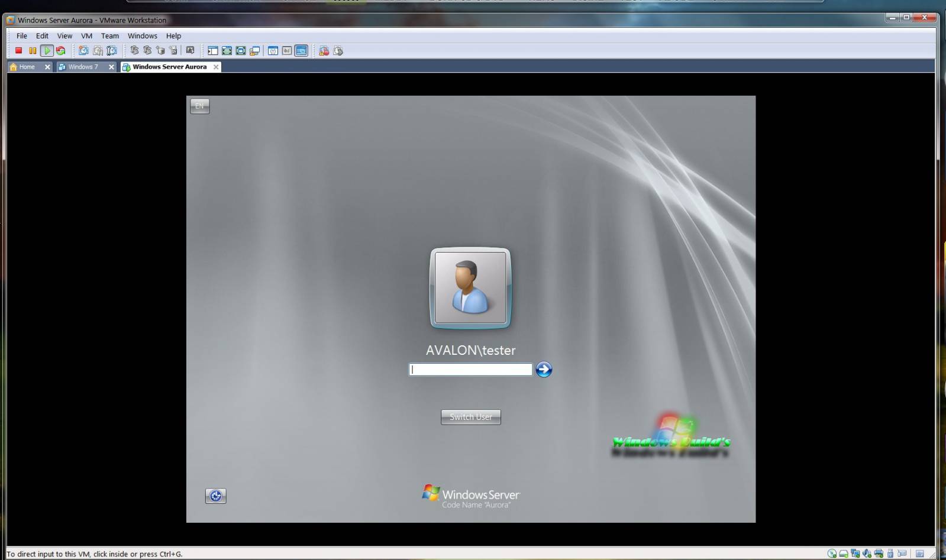Click the green Power On play icon
The height and width of the screenshot is (560, 946).
point(47,51)
